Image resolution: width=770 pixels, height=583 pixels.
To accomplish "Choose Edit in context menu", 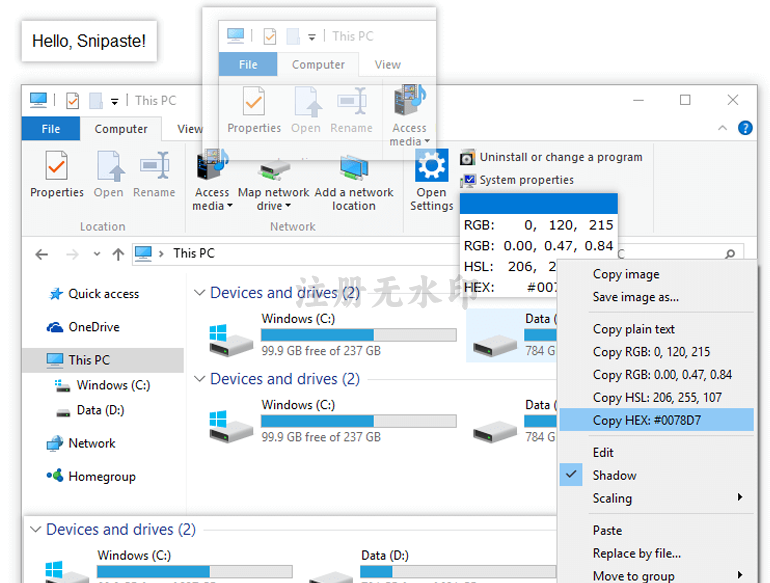I will pos(657,452).
